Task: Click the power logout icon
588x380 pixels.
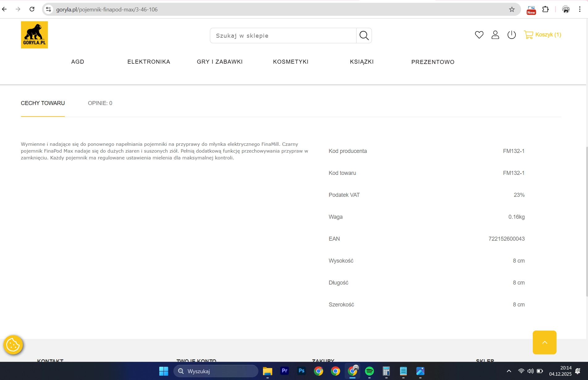Action: 511,35
